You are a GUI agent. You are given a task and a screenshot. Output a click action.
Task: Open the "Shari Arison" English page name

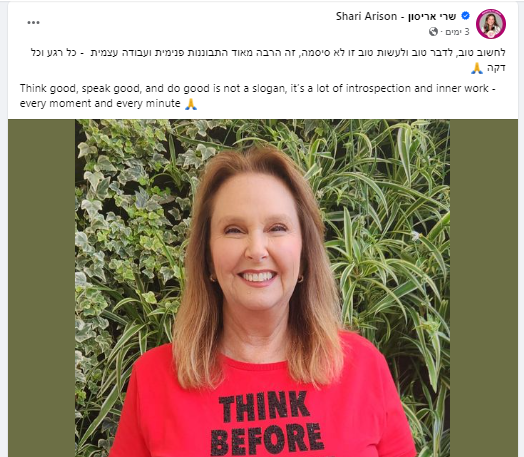(x=366, y=16)
